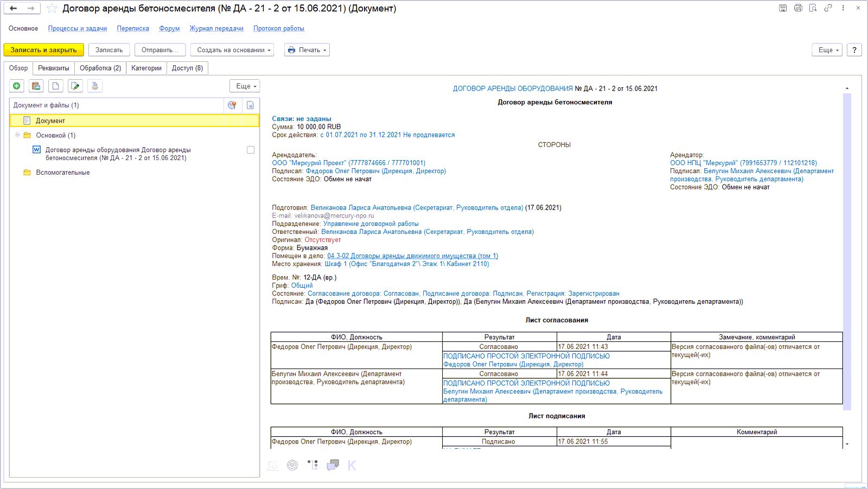Viewport: 868px width, 489px height.
Task: Click the Вспомогательные folder icon
Action: (27, 173)
